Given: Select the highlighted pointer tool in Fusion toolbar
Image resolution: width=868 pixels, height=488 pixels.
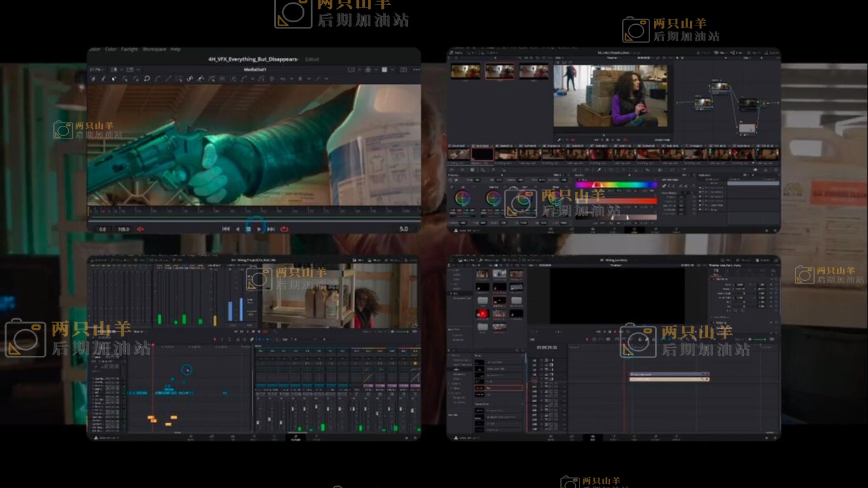Looking at the screenshot, I should [x=114, y=79].
